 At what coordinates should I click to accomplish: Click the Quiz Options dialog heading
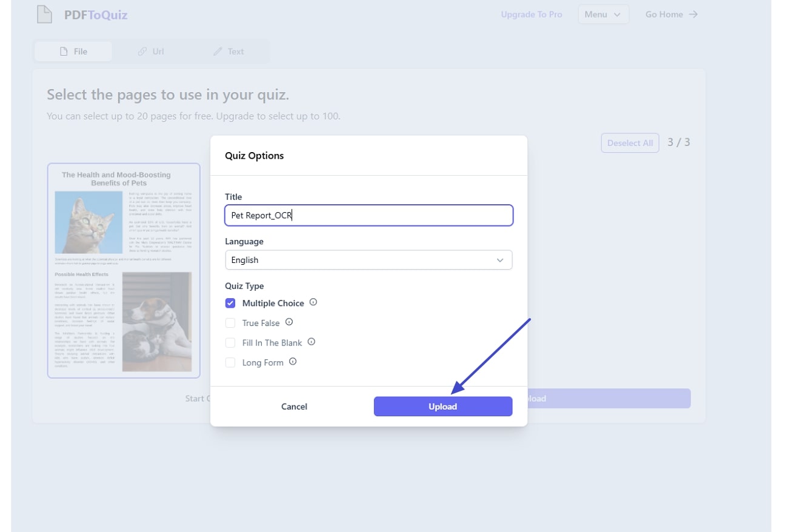coord(255,156)
